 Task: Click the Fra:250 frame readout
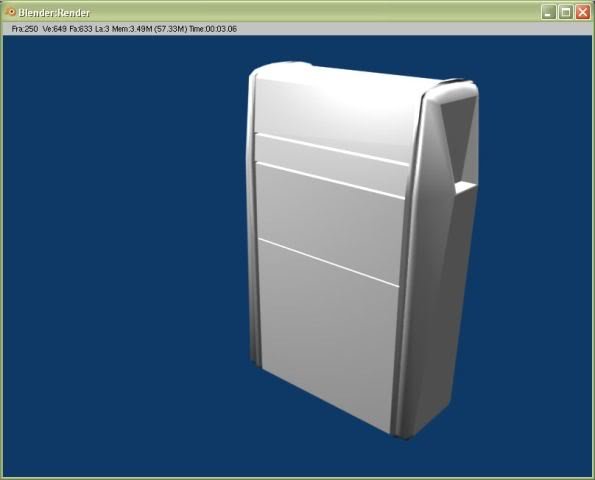25,29
